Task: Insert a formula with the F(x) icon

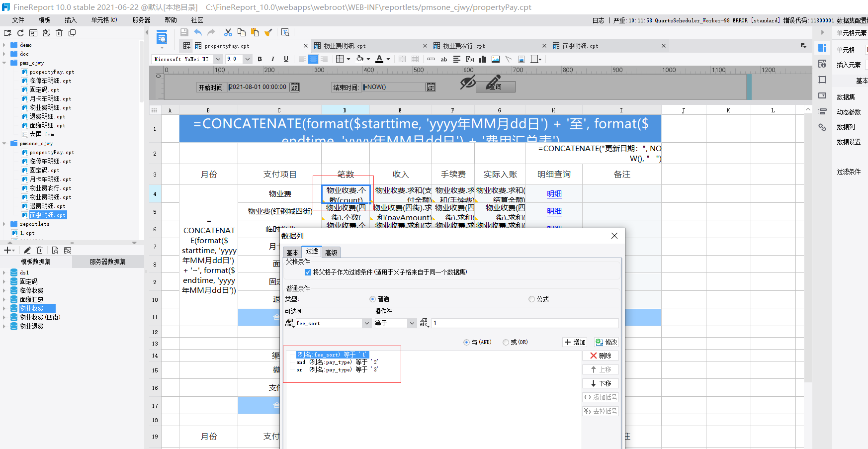Action: (470, 59)
